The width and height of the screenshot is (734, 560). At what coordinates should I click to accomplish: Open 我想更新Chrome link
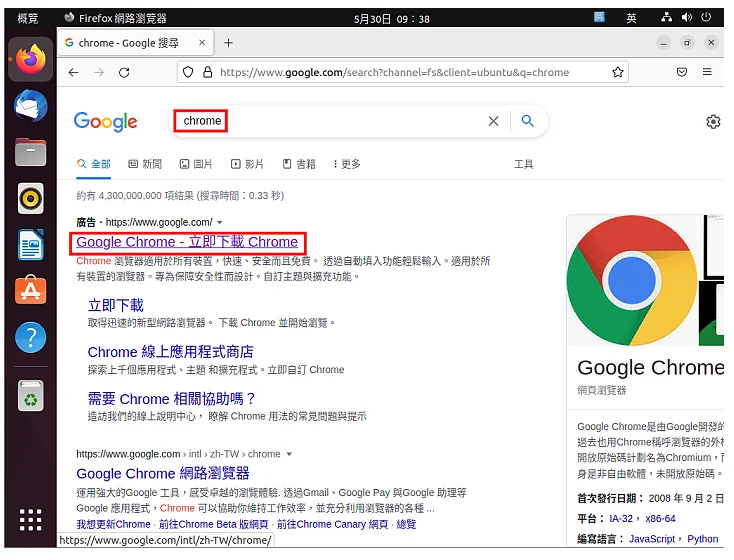click(113, 524)
